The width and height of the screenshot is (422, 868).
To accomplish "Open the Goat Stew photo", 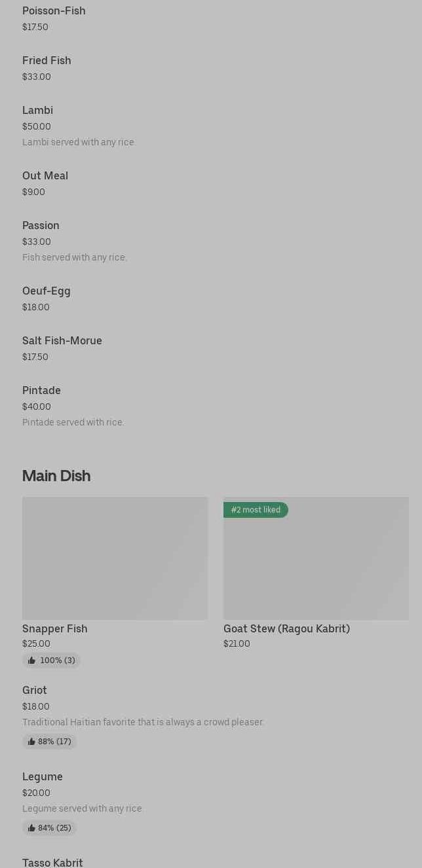I will click(316, 558).
